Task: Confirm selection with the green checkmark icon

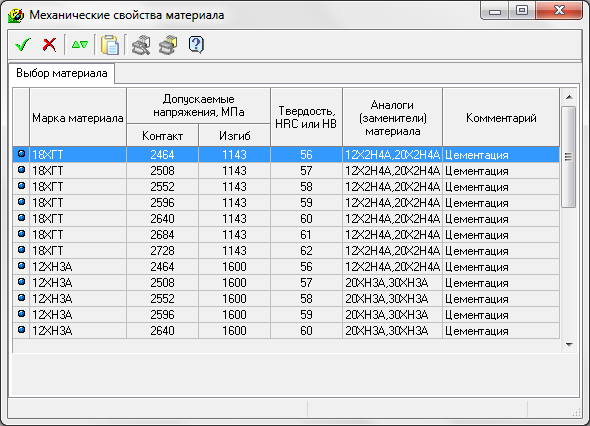Action: tap(23, 45)
